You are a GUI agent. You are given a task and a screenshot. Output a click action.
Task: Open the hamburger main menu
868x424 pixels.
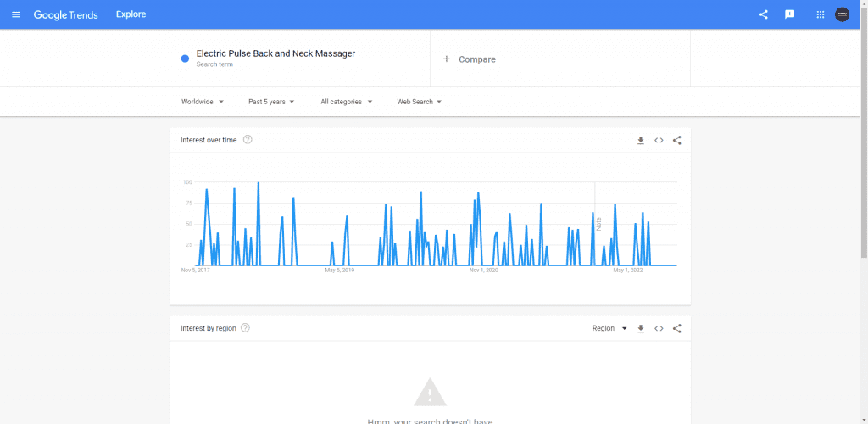pyautogui.click(x=16, y=14)
